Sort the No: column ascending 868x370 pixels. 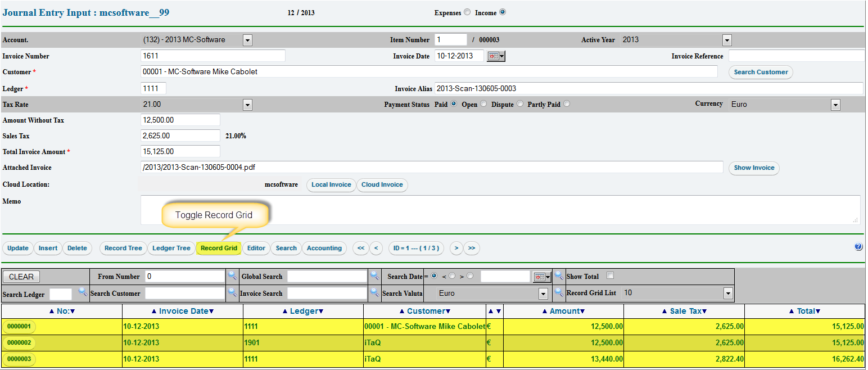coord(52,312)
